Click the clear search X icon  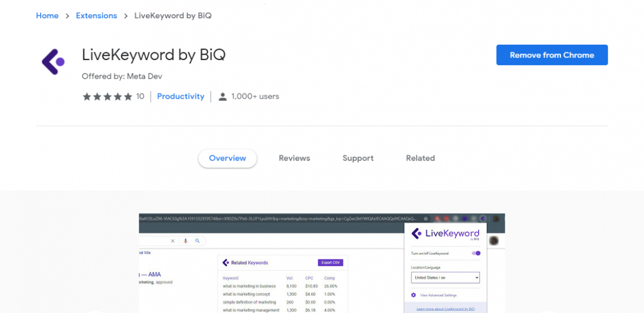pyautogui.click(x=172, y=241)
